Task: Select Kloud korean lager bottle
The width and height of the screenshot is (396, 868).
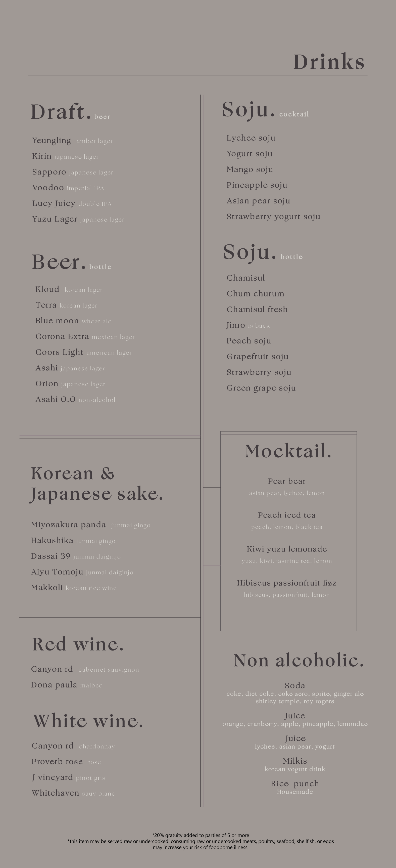Action: pos(69,289)
